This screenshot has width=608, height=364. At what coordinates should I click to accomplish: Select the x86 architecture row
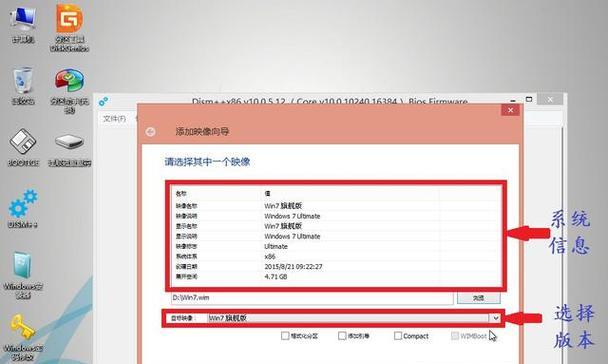point(336,257)
